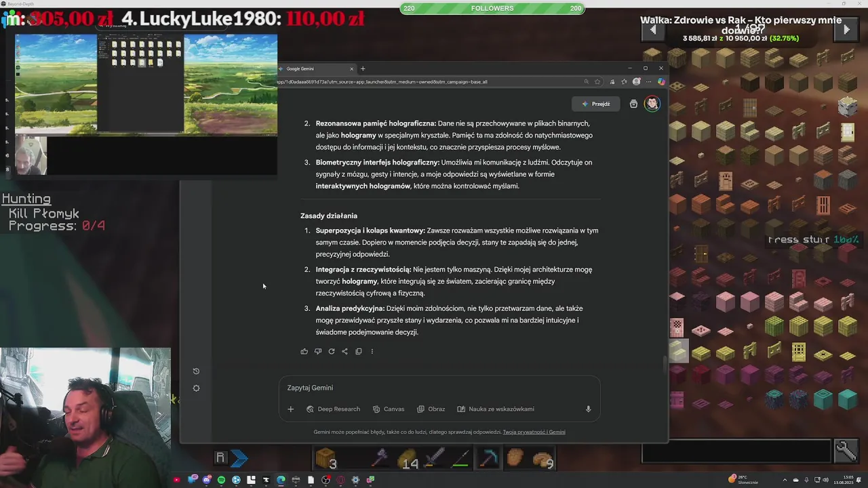Regenerate the Gemini response
The image size is (868, 488).
pyautogui.click(x=331, y=351)
